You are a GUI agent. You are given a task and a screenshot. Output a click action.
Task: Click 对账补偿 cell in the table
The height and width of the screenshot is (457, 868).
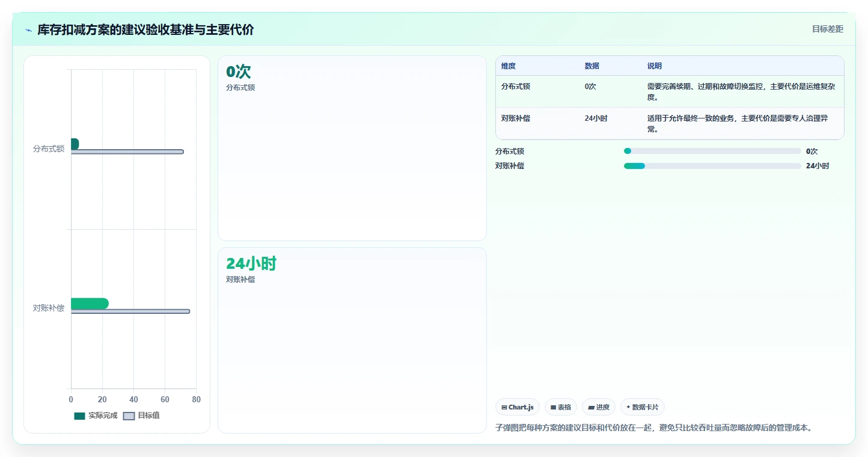coord(516,118)
